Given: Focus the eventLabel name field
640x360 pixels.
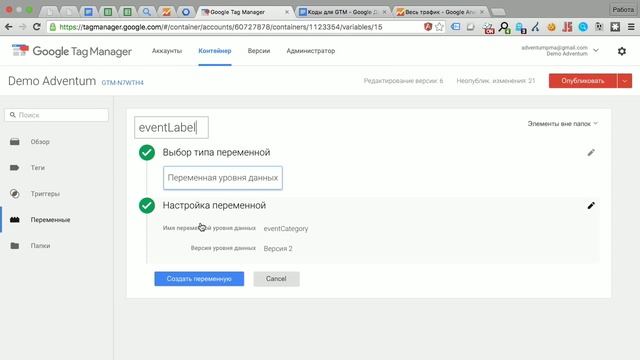Looking at the screenshot, I should click(171, 127).
